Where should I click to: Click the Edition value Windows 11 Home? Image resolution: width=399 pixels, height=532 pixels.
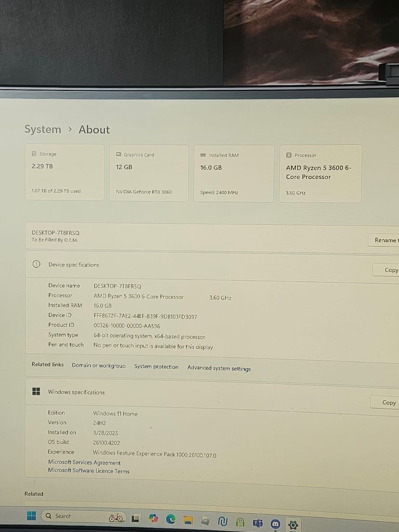[115, 414]
